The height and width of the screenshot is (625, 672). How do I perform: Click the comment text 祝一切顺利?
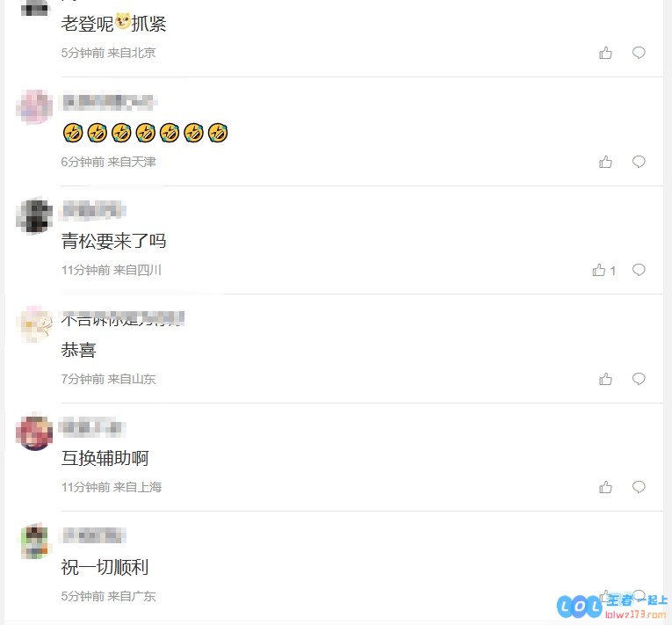(x=105, y=567)
